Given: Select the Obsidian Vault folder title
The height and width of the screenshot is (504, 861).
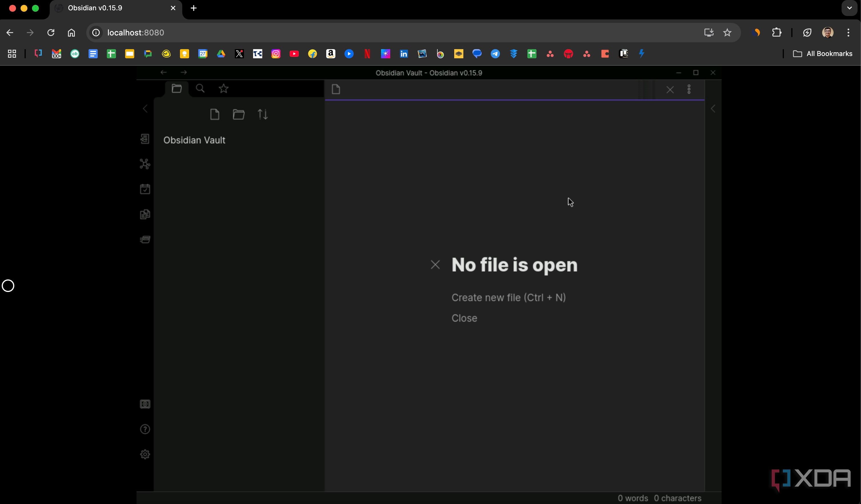Looking at the screenshot, I should [x=194, y=140].
